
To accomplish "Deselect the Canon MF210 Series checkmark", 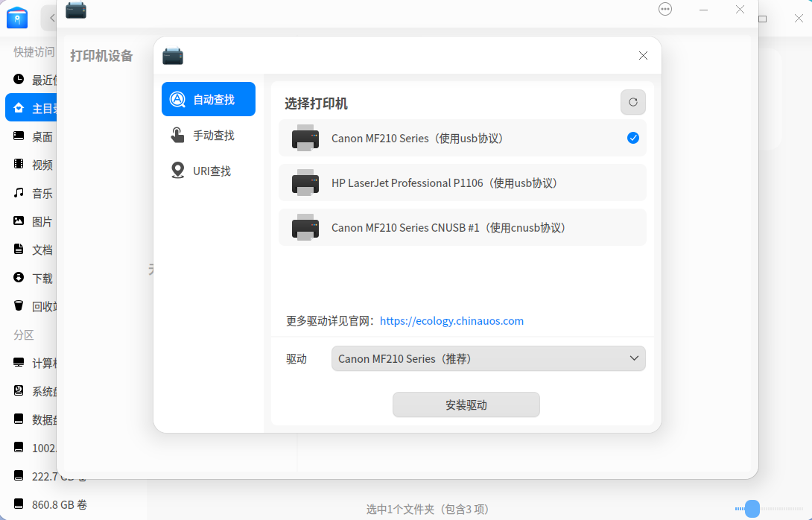I will (x=632, y=138).
